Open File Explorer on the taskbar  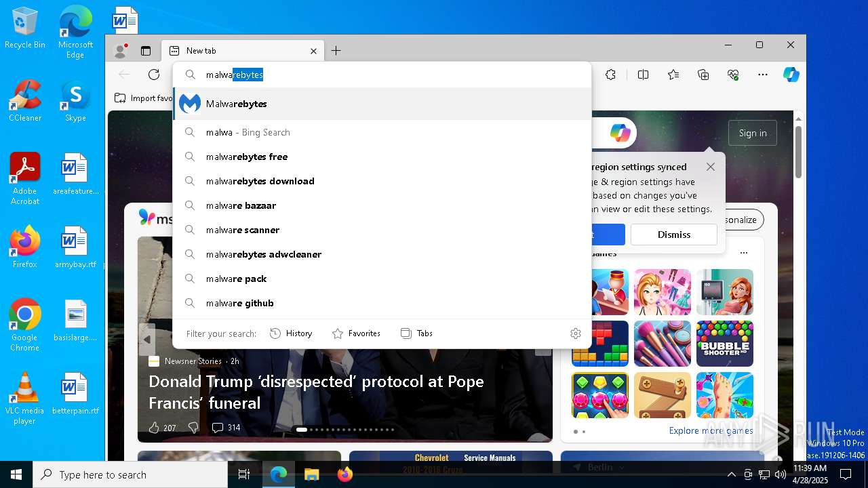tap(311, 474)
